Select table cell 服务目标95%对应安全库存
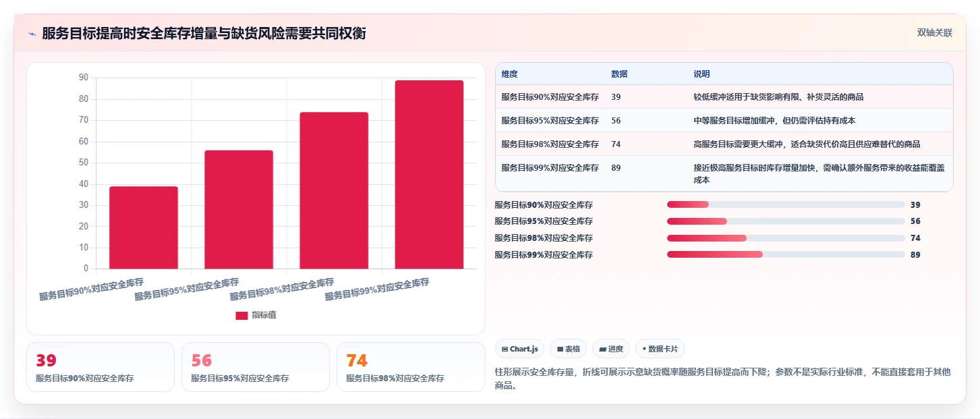Image resolution: width=980 pixels, height=419 pixels. [x=550, y=121]
